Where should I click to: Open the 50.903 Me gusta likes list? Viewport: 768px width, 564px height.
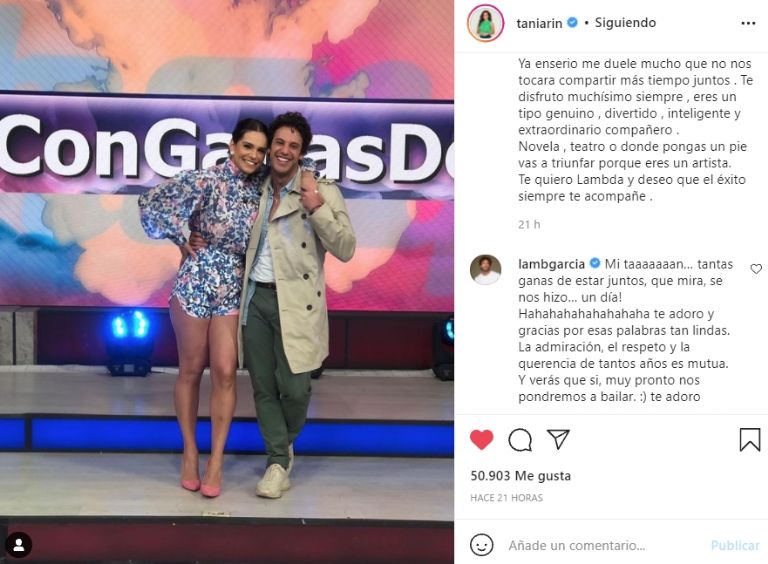click(520, 475)
